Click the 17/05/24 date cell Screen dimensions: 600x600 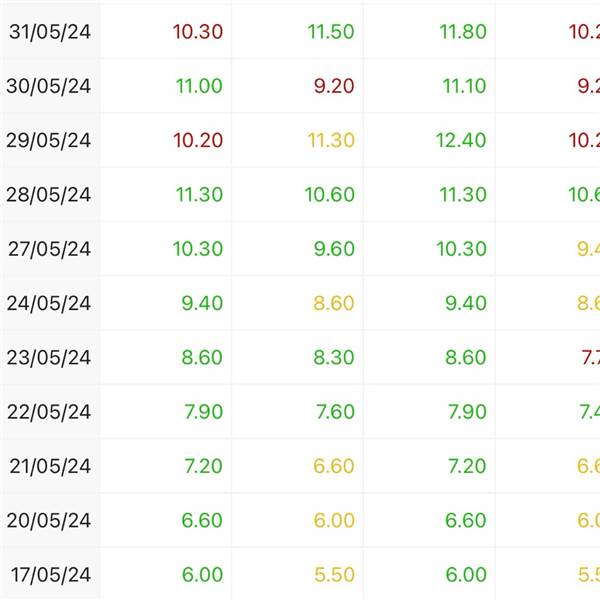(x=50, y=575)
